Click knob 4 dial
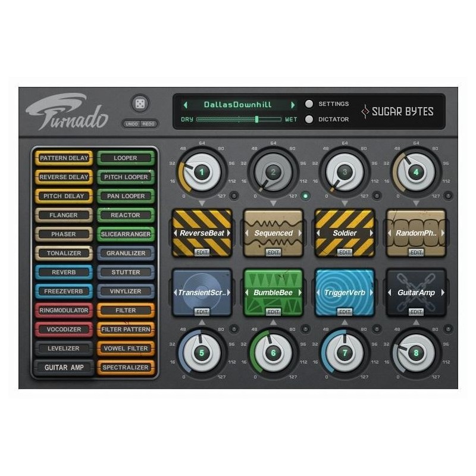476x476 pixels. tap(416, 173)
